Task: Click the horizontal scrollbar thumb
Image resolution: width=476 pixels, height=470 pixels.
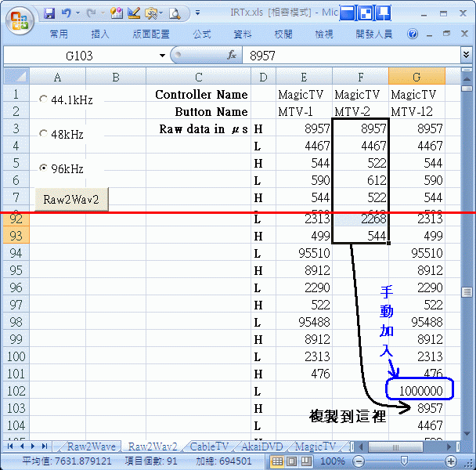Action: (x=395, y=447)
